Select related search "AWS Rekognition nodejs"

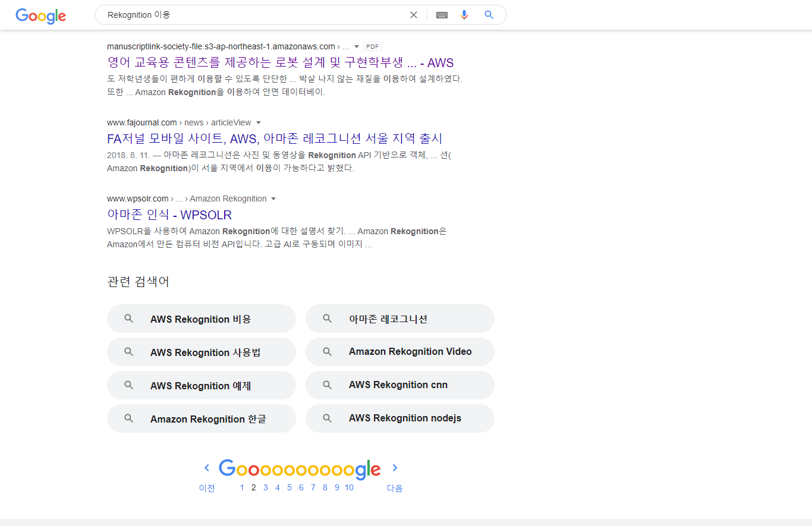click(x=400, y=418)
